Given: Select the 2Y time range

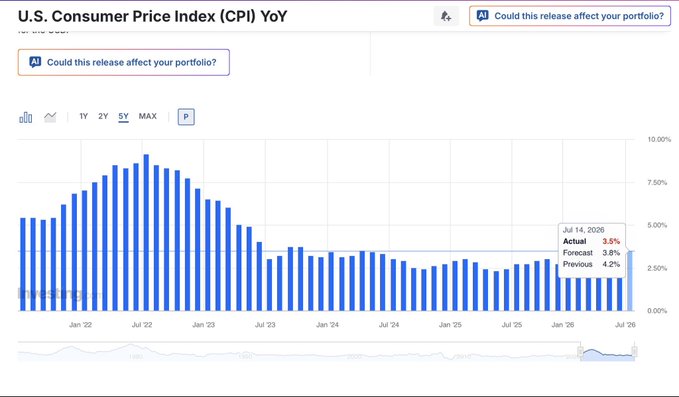Looking at the screenshot, I should (103, 116).
